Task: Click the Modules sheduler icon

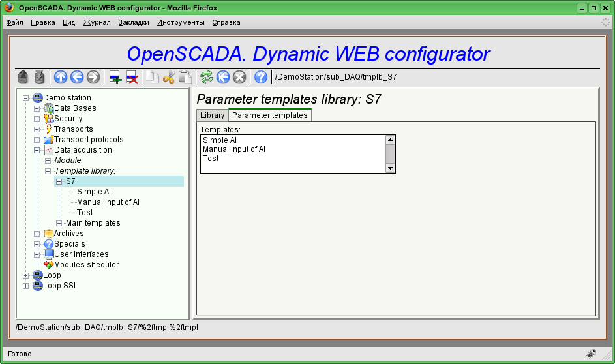Action: [x=49, y=265]
